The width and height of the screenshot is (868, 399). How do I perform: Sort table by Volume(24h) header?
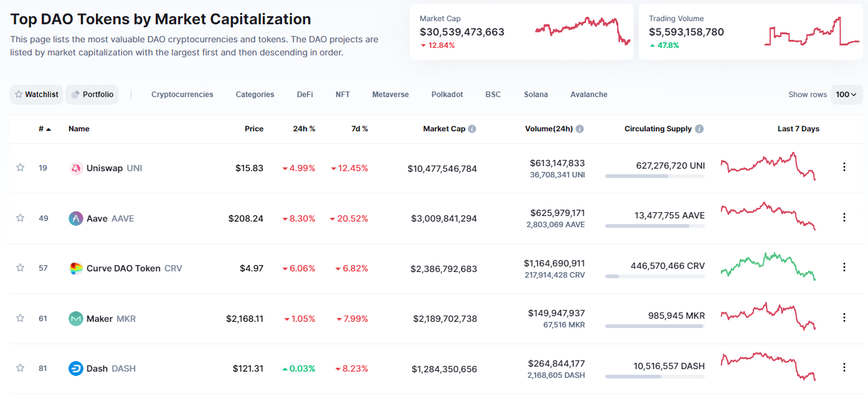[549, 129]
